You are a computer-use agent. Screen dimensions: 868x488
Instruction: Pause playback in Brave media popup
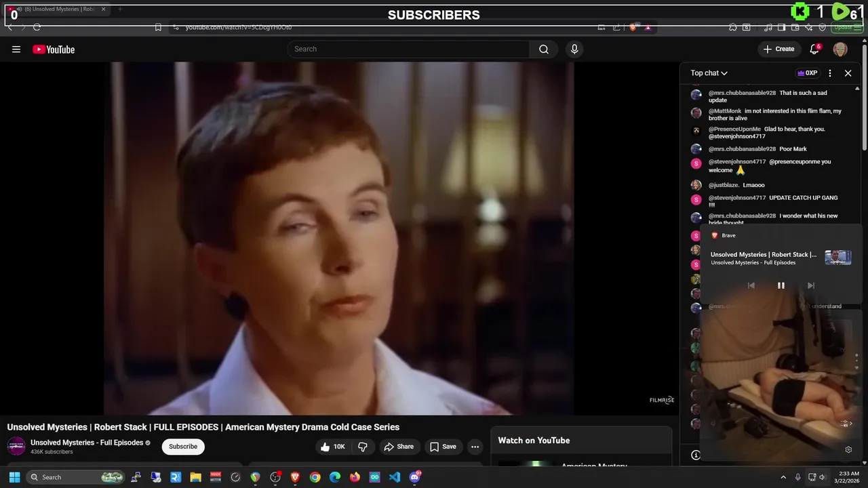[781, 285]
